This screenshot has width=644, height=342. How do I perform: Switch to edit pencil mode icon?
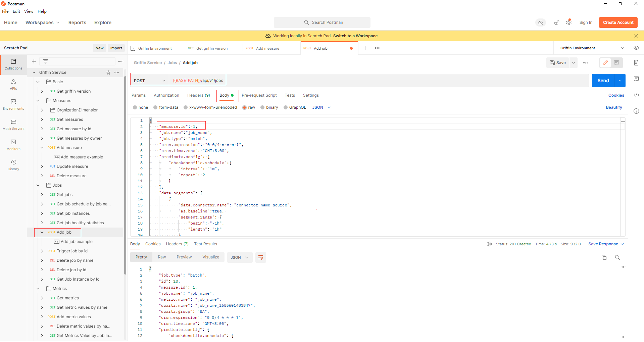605,63
